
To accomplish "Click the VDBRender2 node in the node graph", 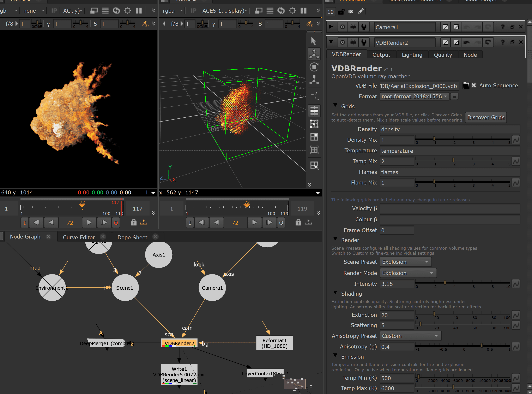I will click(x=179, y=343).
